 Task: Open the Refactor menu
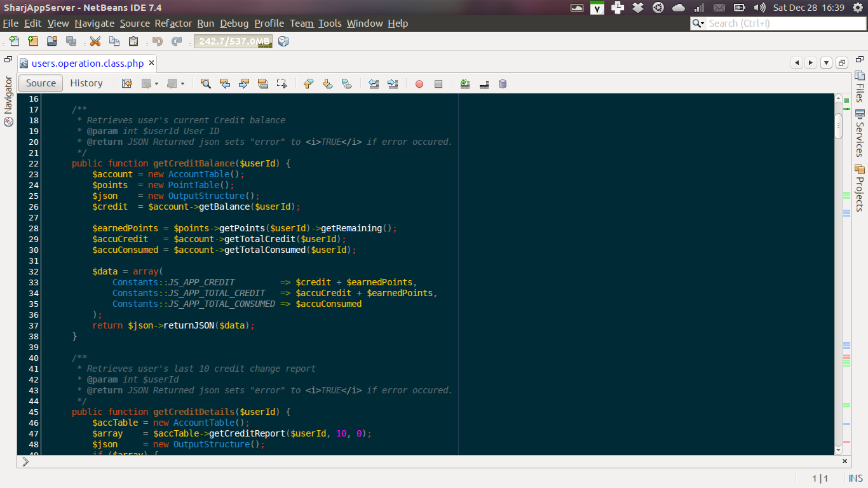(x=173, y=24)
